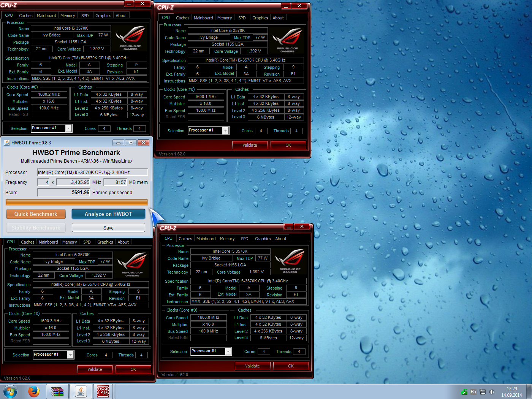Select CPU tab in CPU-Z showing 1600.0 MHz
The width and height of the screenshot is (532, 399).
[168, 238]
